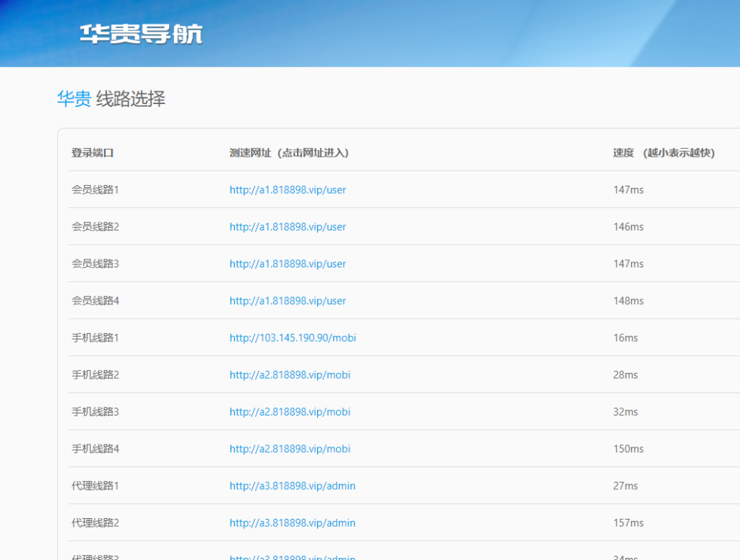
Task: Open the 代理线路3 admin link
Action: 292,556
